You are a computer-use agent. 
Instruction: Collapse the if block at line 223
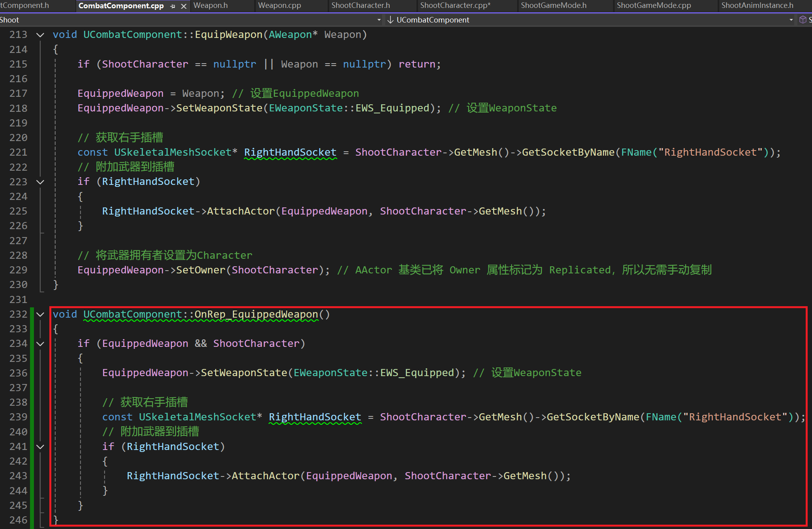[x=40, y=182]
